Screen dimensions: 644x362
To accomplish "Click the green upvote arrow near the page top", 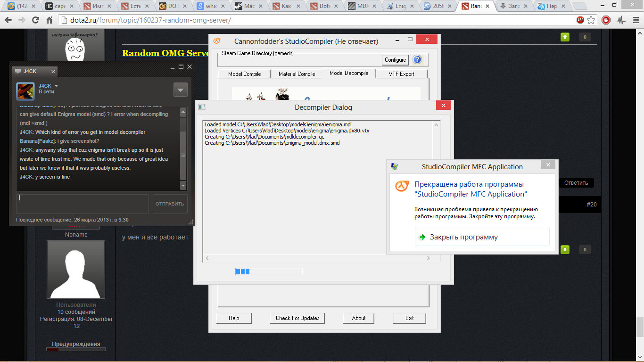I will [565, 37].
